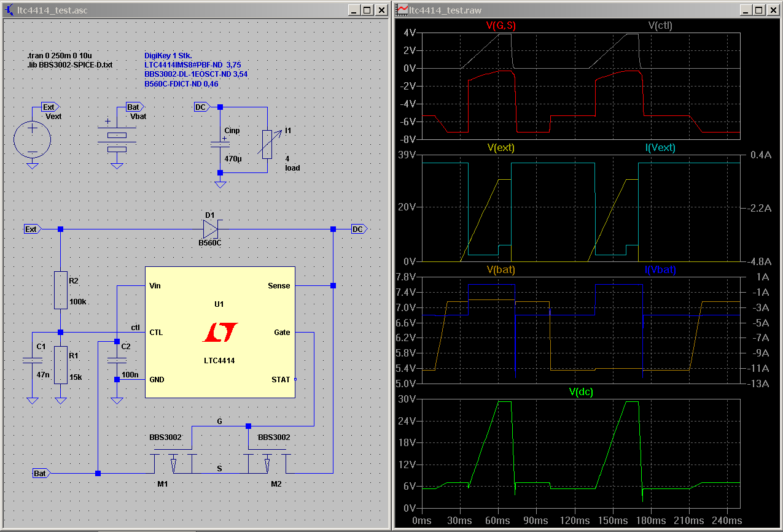Minimize the ltc4414_test.asc schematic window
Viewport: 783px width, 532px height.
353,10
